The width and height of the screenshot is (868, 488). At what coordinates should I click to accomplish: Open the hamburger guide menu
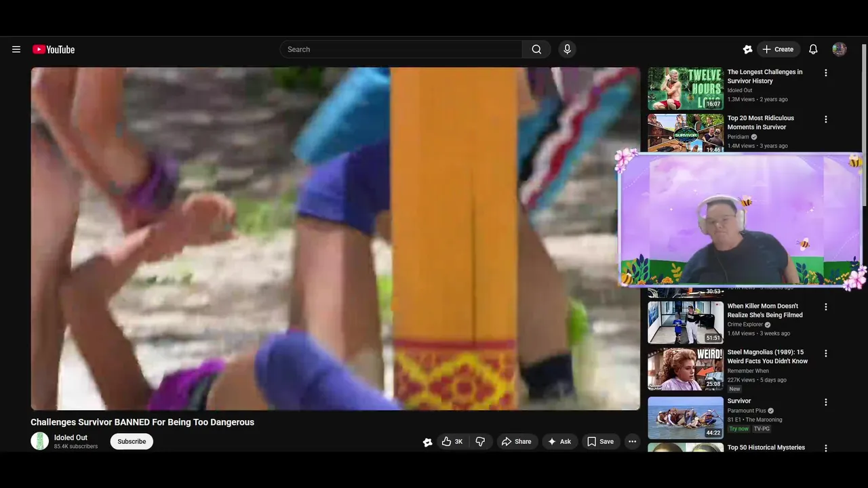[x=16, y=49]
